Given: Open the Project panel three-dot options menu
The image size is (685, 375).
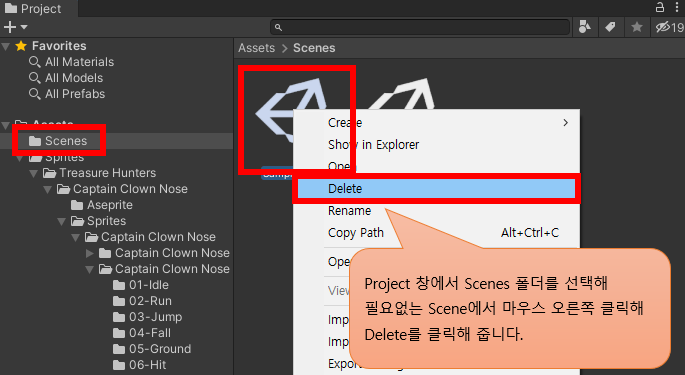Looking at the screenshot, I should [x=677, y=7].
